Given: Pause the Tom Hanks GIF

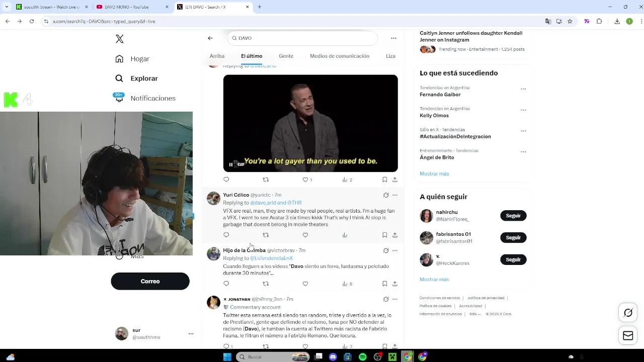Looking at the screenshot, I should coord(231,164).
